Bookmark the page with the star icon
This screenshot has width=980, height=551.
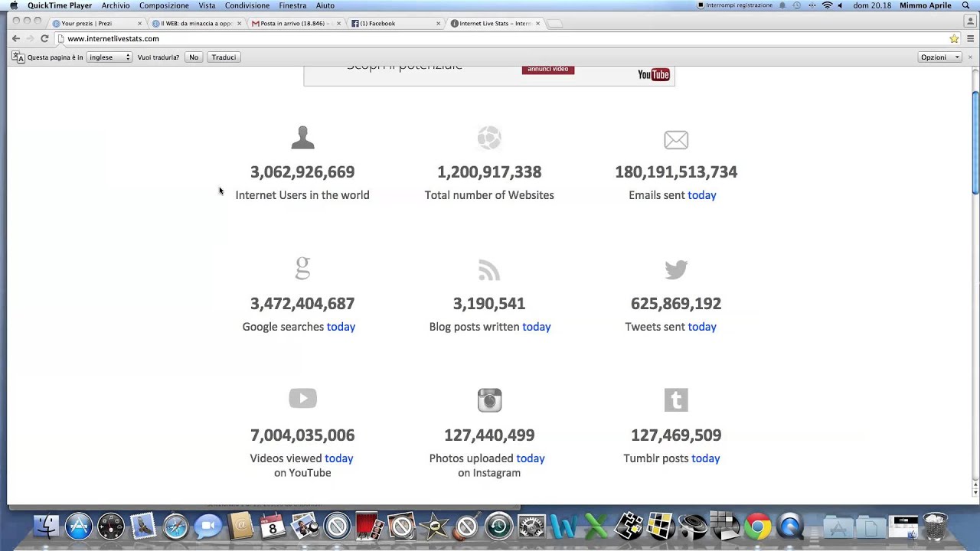pos(954,38)
